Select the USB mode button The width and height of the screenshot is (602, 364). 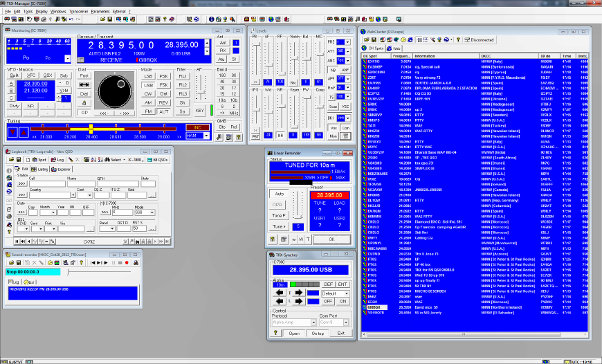coord(147,84)
